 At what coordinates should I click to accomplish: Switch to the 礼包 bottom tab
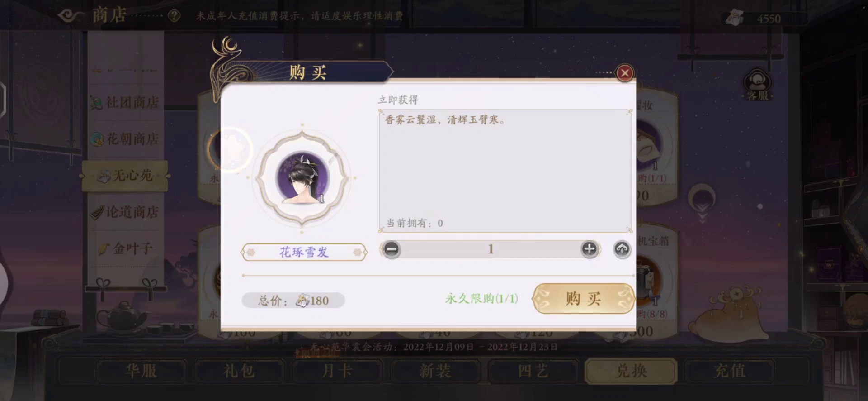[x=239, y=371]
